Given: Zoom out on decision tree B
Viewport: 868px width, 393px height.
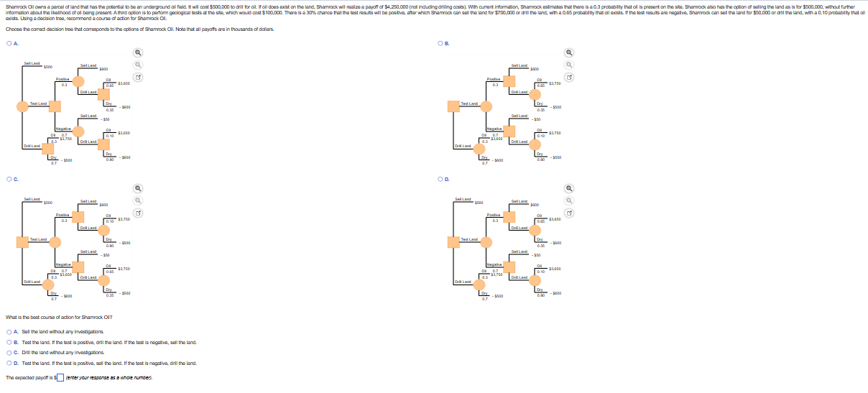Looking at the screenshot, I should 570,65.
